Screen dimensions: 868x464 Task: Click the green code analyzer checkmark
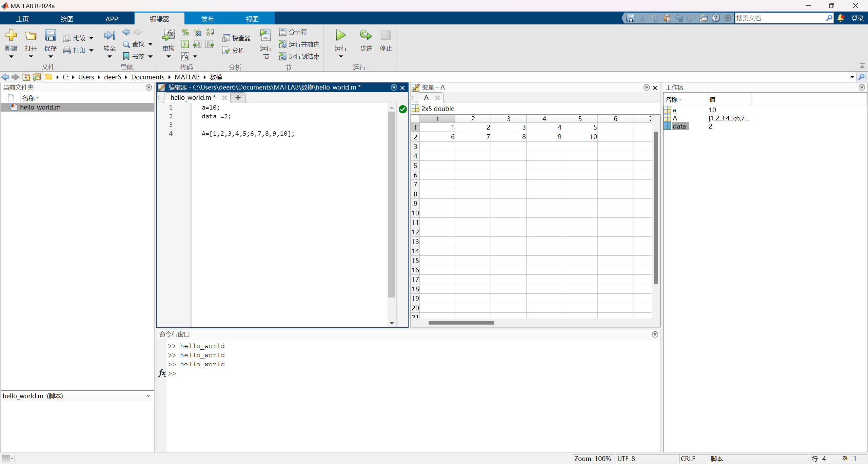point(402,109)
